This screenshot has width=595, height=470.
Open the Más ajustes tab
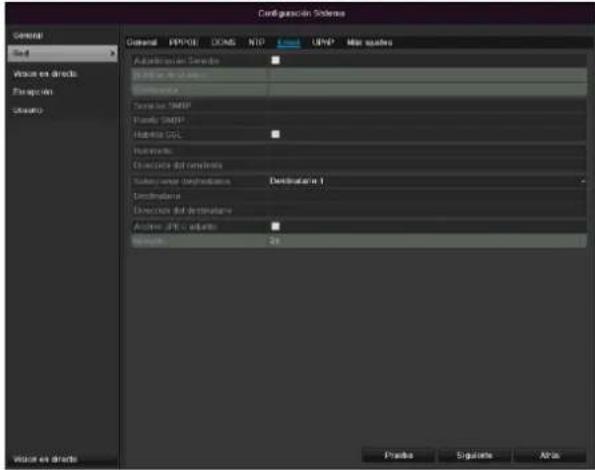pos(370,42)
